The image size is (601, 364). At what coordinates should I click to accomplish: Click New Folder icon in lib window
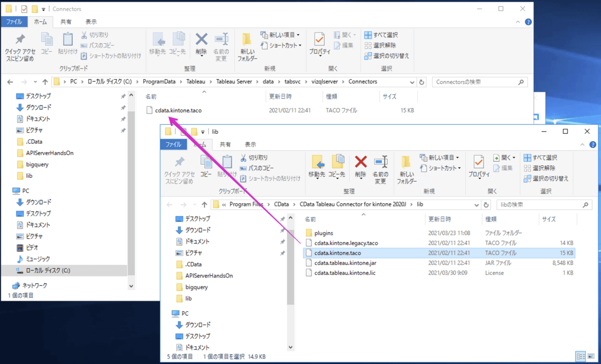point(407,170)
